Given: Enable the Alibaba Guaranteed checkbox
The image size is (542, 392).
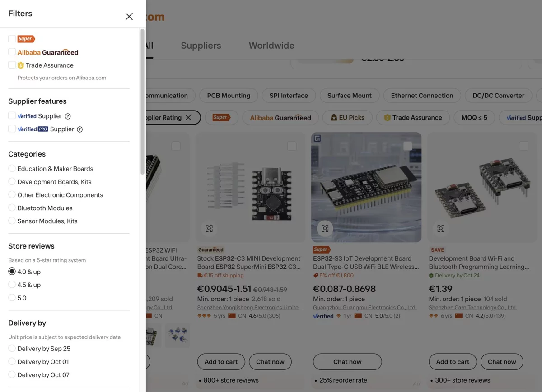Looking at the screenshot, I should (x=12, y=52).
